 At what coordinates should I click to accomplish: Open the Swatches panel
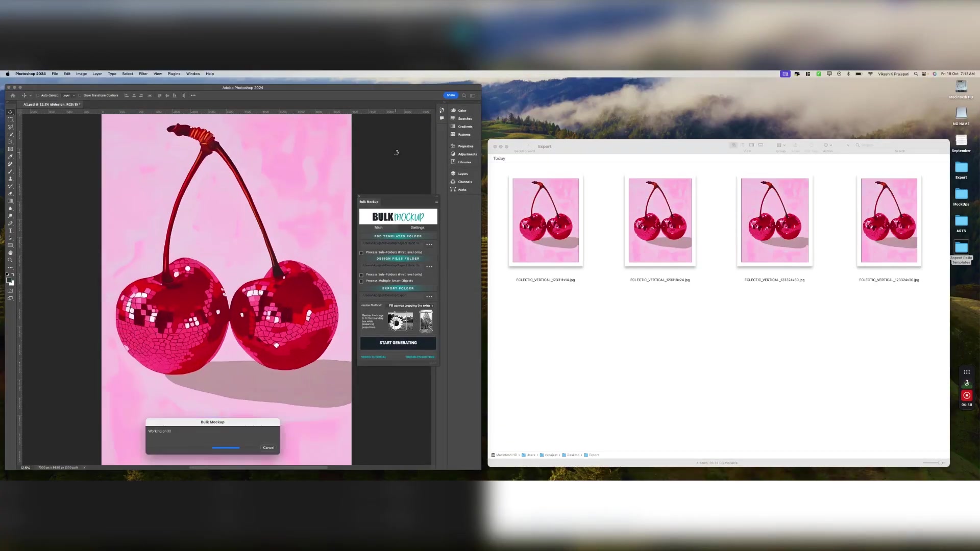coord(464,118)
